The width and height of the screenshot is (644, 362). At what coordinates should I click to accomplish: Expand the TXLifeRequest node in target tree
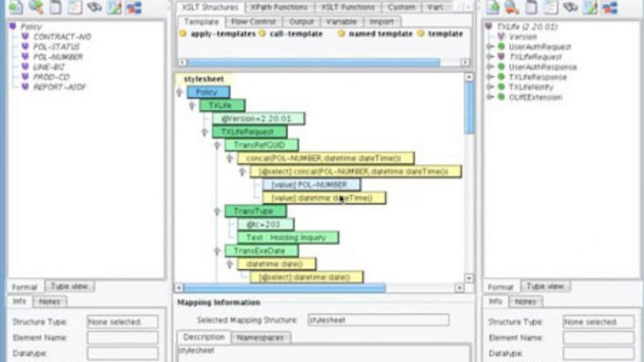click(x=489, y=57)
